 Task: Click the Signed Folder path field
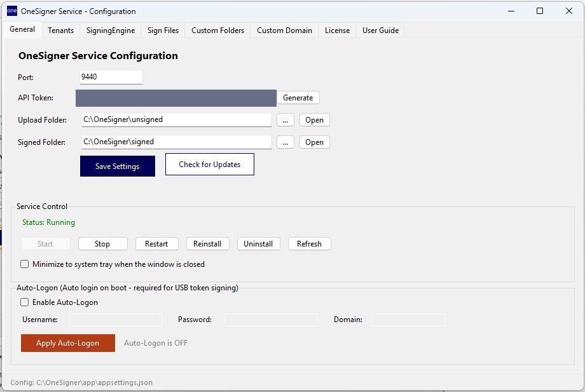[x=177, y=142]
